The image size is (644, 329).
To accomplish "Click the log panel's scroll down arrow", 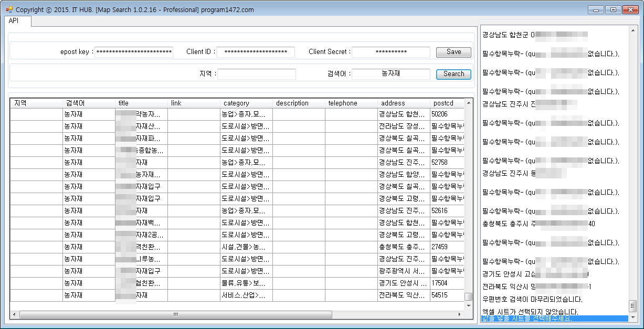I will pos(633,317).
